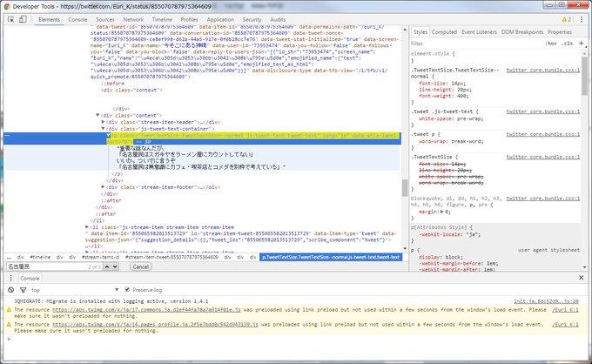The image size is (592, 364).
Task: Open stylesheet link for .tweet .js-tweet-text rule
Action: pyautogui.click(x=543, y=111)
